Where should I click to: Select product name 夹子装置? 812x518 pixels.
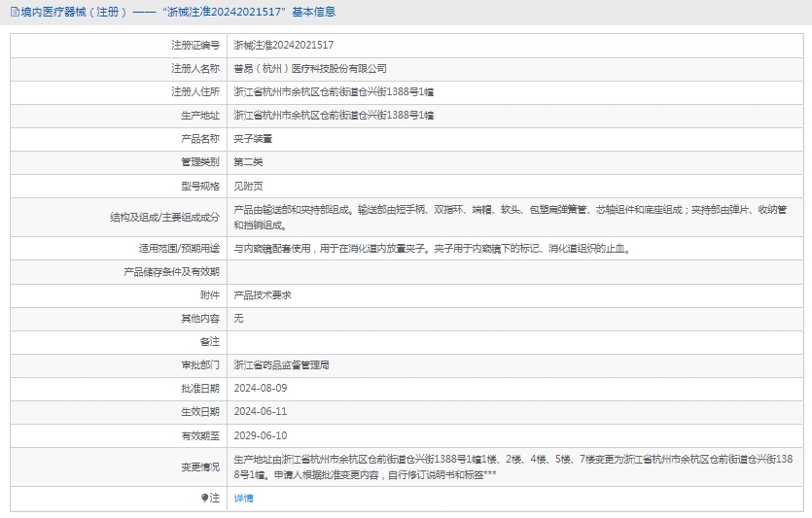(x=253, y=138)
